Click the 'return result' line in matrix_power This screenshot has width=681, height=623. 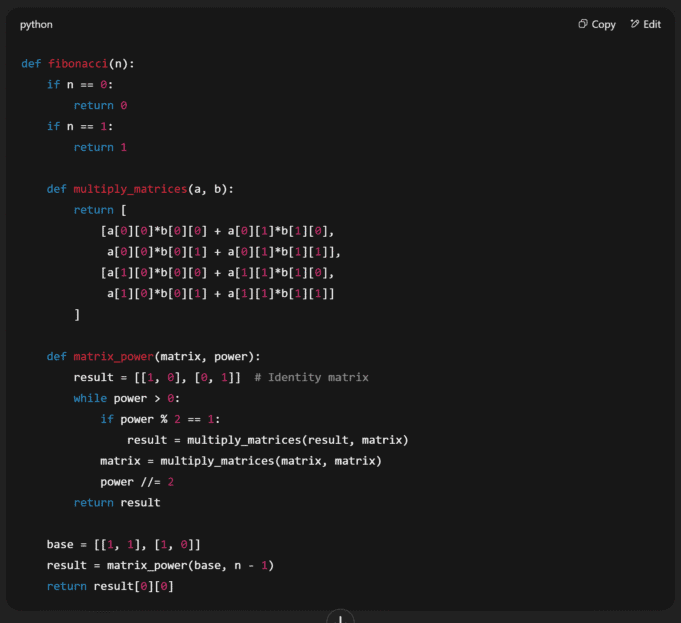[x=116, y=502]
